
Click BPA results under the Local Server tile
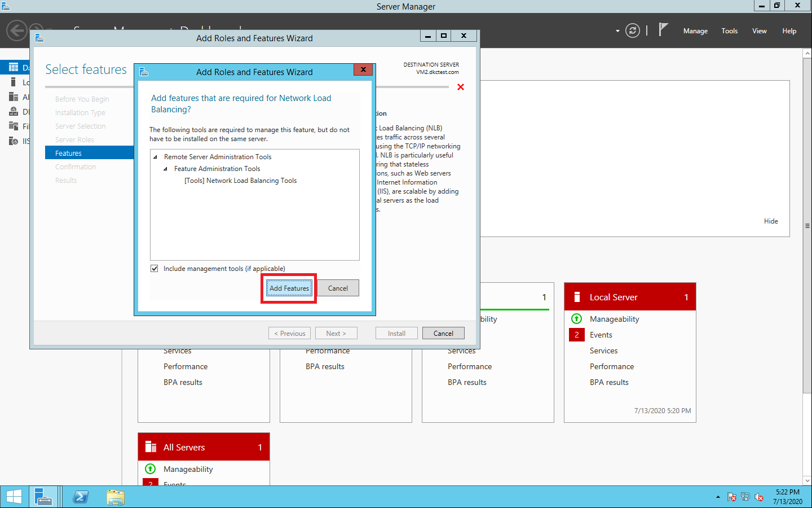tap(609, 382)
